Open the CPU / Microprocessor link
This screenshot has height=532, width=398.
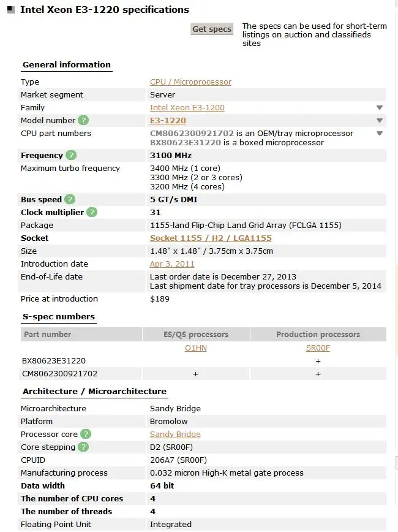190,82
